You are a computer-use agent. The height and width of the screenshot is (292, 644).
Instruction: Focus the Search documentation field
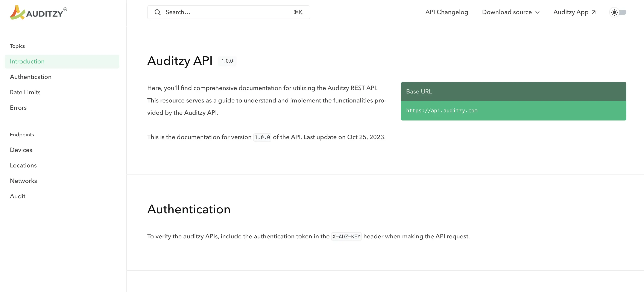pos(228,12)
